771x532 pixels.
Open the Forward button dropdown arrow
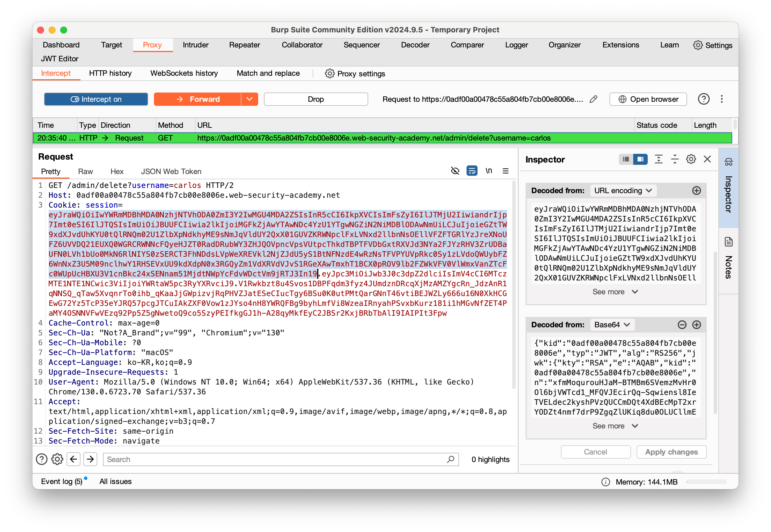[249, 99]
